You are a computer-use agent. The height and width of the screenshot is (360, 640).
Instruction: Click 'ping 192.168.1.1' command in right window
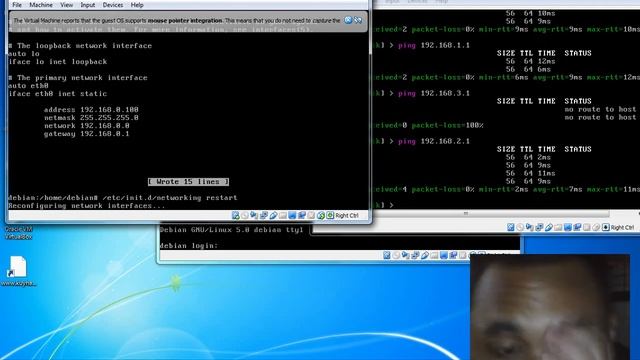coord(433,45)
